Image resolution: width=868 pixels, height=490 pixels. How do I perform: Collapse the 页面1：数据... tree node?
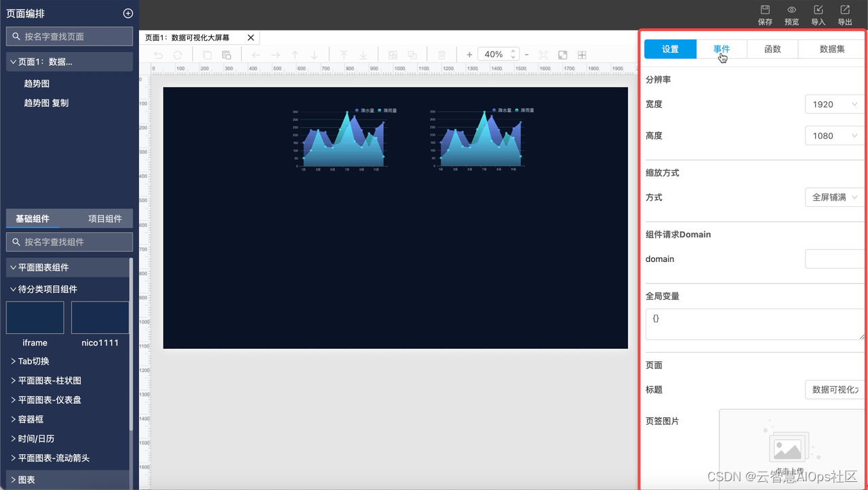[13, 62]
